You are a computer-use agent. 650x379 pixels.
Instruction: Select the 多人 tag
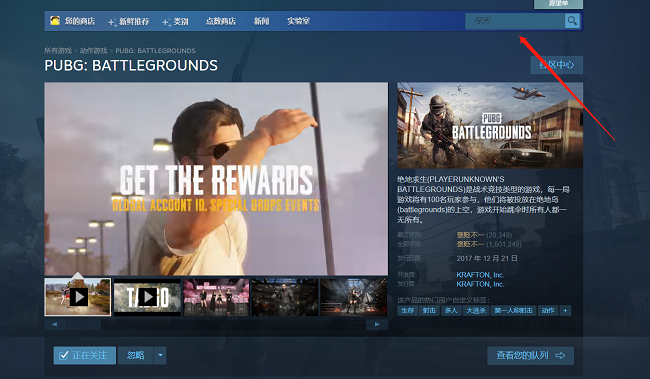[451, 310]
